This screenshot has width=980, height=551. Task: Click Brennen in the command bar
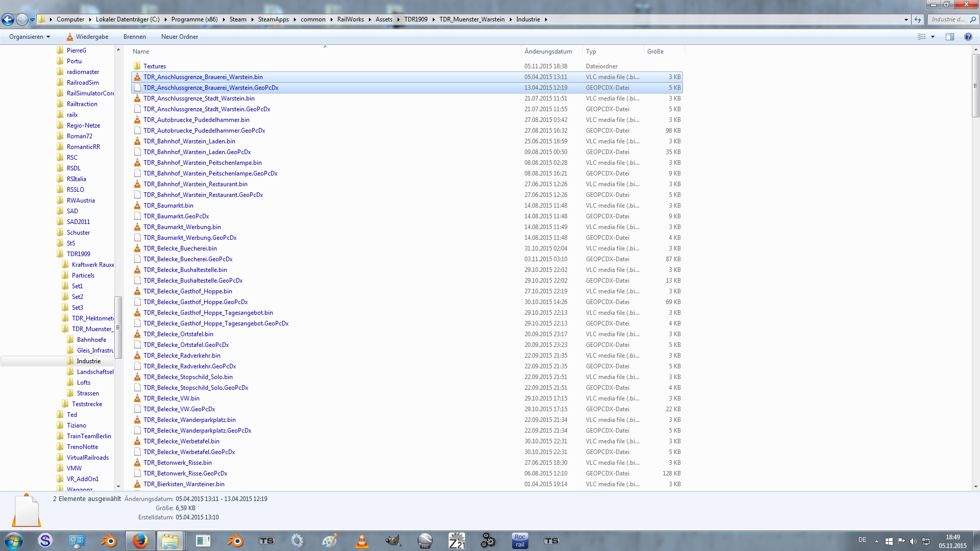(135, 37)
